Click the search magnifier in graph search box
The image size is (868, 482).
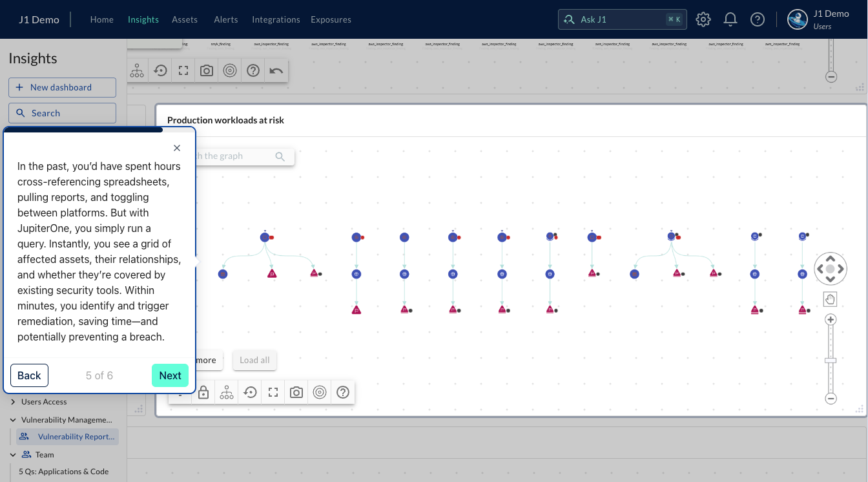pos(280,156)
